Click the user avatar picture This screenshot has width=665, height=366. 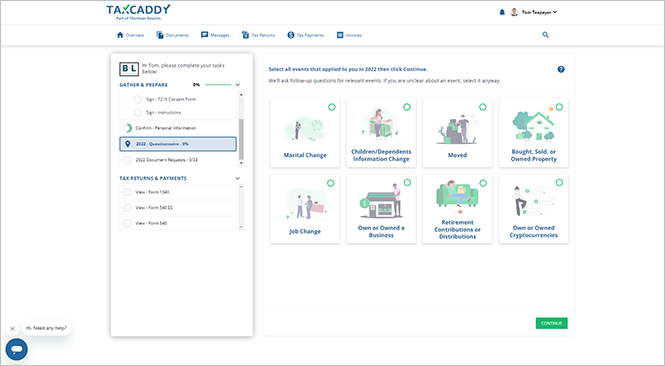514,12
